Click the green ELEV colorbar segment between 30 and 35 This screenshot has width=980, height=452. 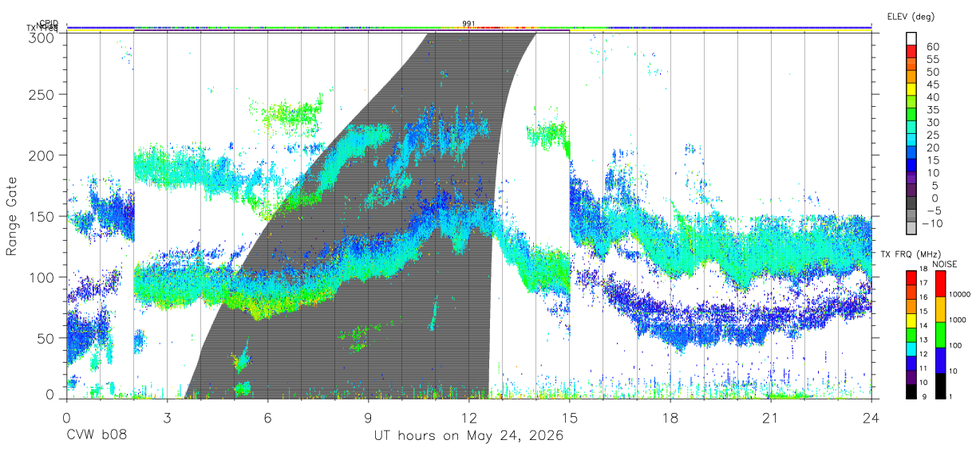click(912, 115)
